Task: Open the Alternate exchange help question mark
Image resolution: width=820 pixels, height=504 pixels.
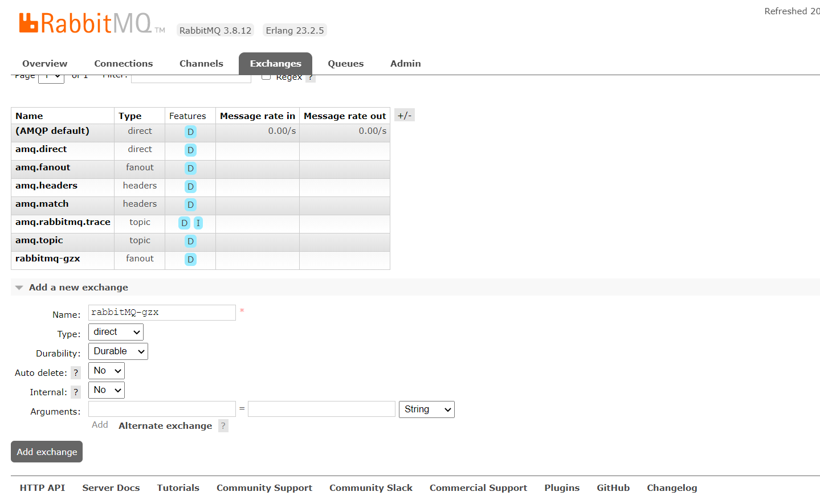Action: pyautogui.click(x=223, y=425)
